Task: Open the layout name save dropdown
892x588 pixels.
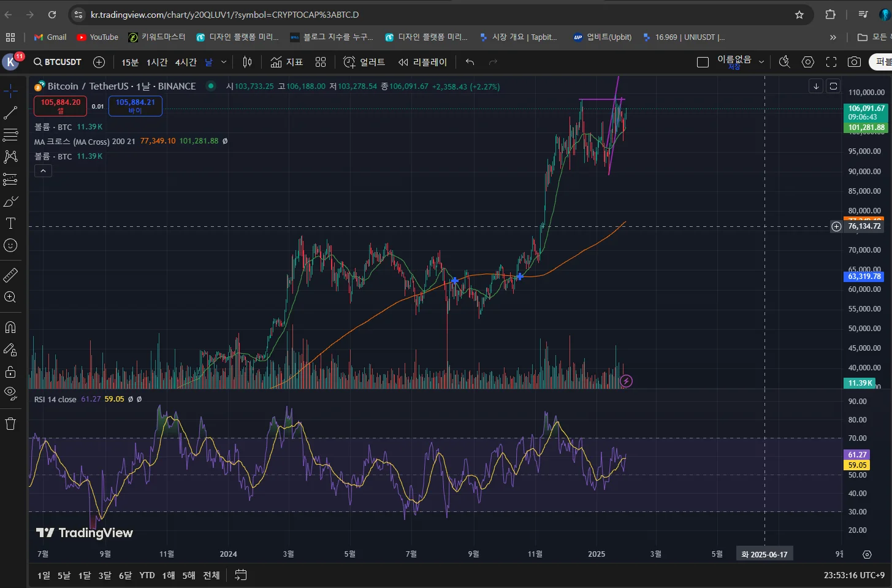Action: tap(761, 62)
